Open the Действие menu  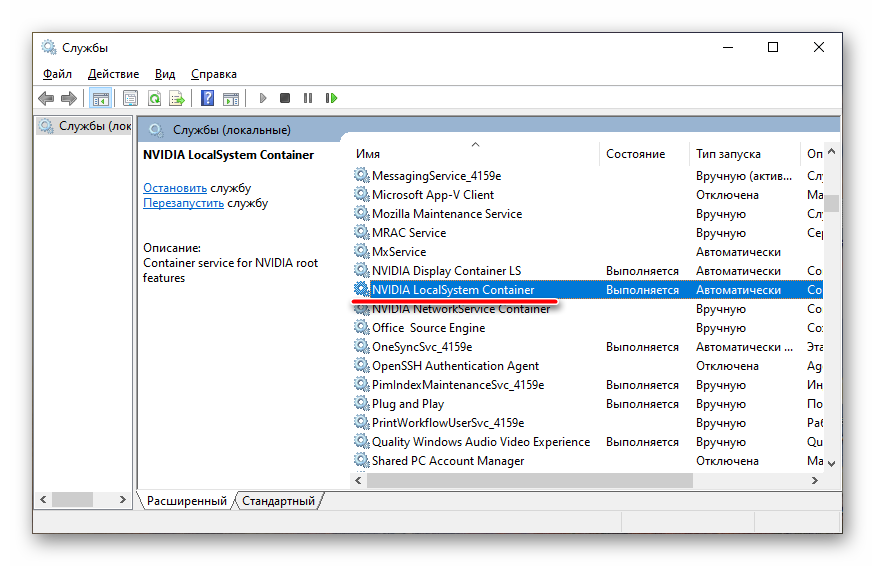click(113, 74)
